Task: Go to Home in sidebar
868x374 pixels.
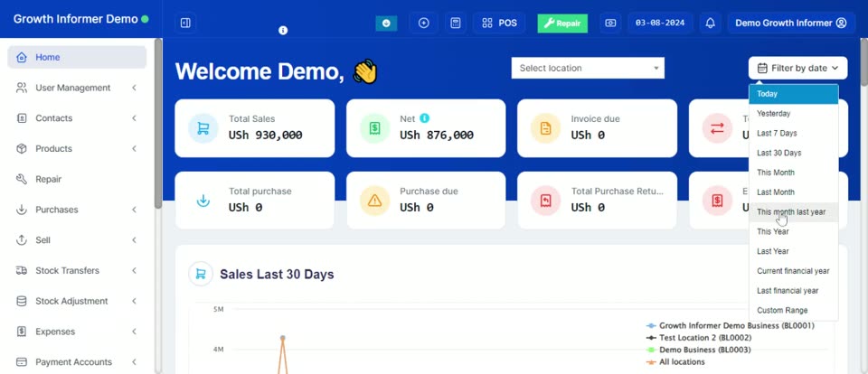Action: (77, 57)
